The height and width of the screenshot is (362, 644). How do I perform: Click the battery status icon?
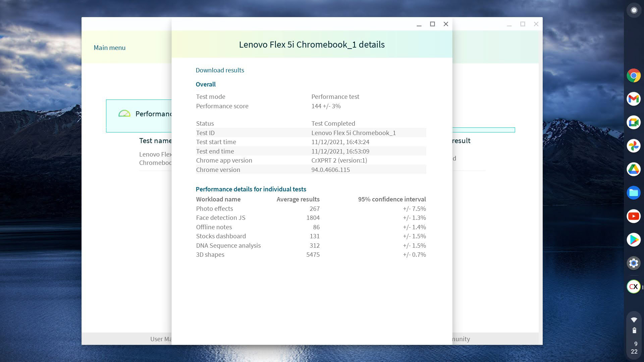coord(634,330)
